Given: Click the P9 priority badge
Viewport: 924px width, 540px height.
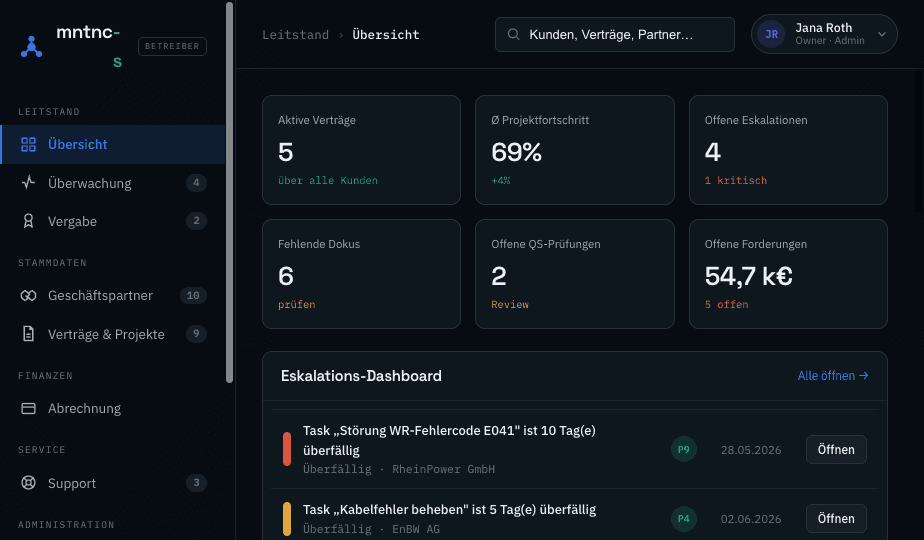Looking at the screenshot, I should (684, 449).
